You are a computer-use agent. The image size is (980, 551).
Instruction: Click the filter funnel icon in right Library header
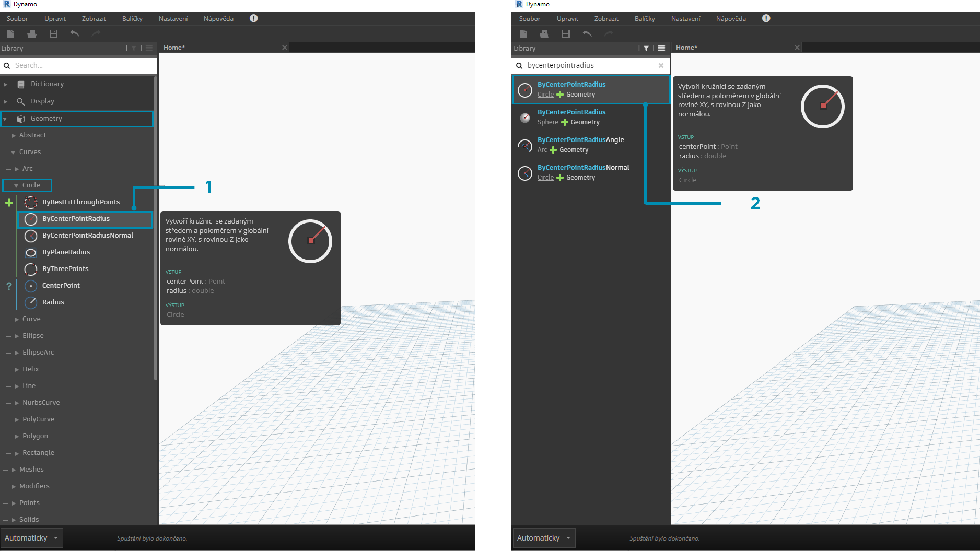[x=646, y=48]
